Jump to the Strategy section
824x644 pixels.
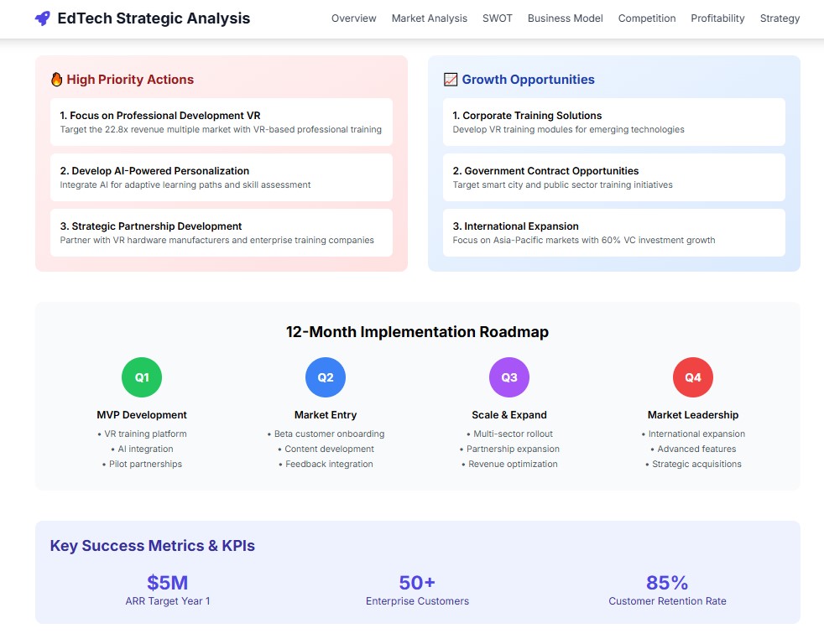pos(780,18)
